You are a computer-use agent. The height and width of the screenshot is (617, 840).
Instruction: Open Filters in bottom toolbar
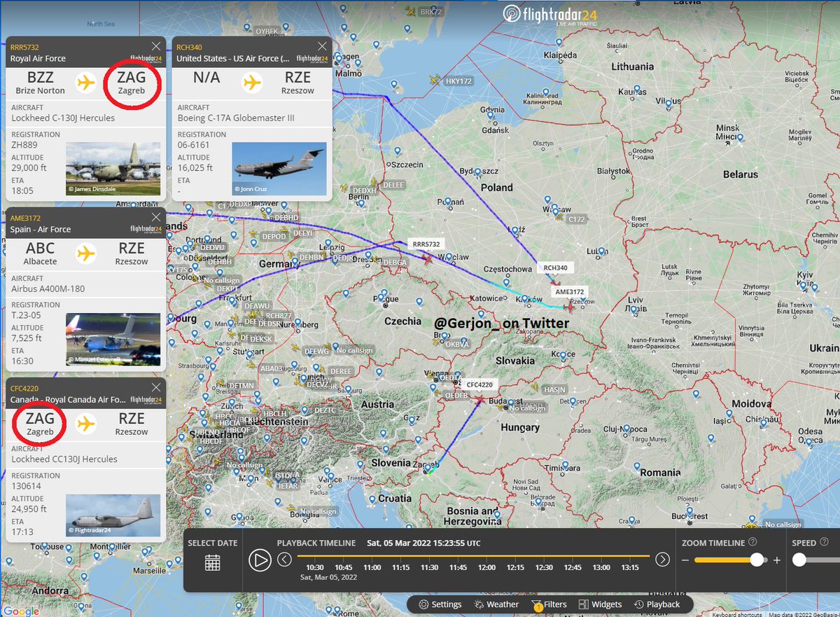(x=549, y=604)
